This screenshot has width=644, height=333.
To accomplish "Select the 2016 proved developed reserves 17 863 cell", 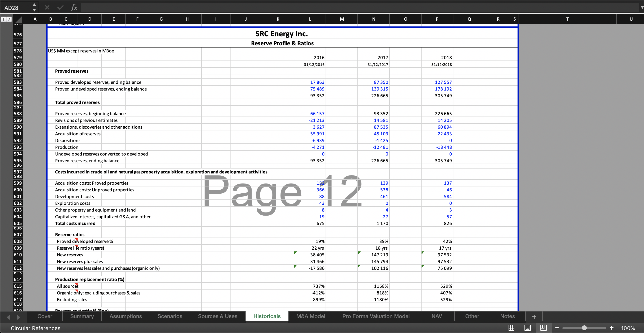I will [310, 82].
